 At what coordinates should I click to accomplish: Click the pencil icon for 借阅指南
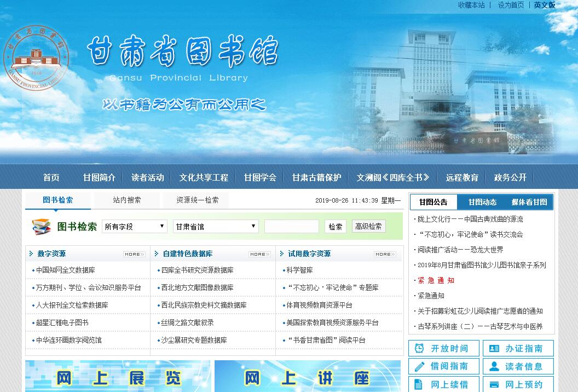[419, 366]
